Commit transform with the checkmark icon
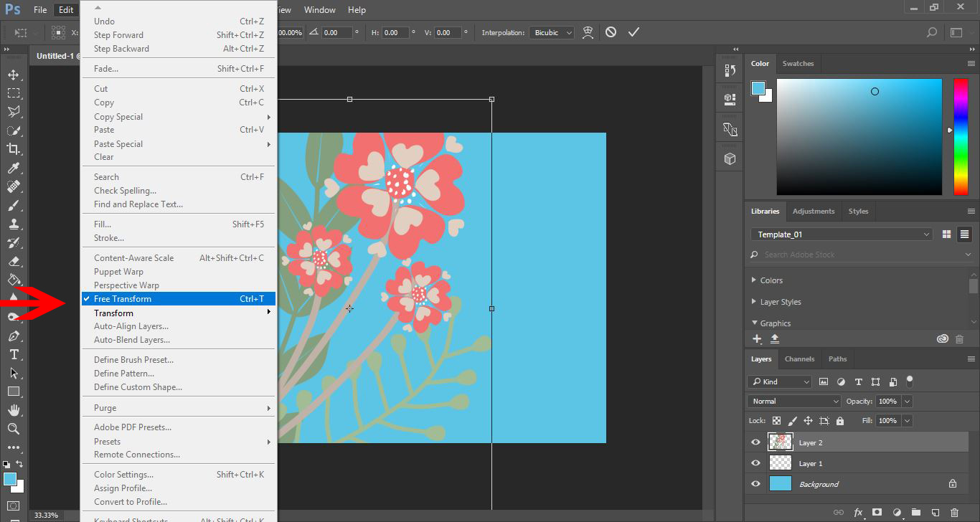980x522 pixels. click(633, 32)
